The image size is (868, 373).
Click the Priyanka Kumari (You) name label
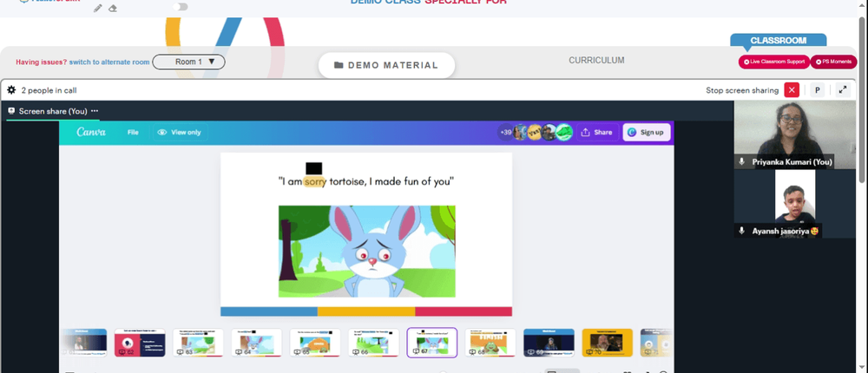click(x=792, y=162)
